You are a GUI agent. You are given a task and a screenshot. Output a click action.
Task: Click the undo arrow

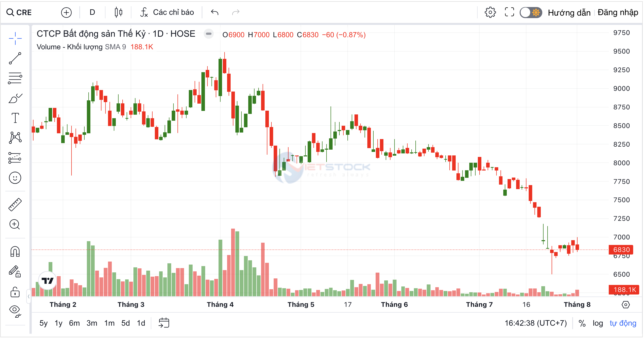click(214, 12)
